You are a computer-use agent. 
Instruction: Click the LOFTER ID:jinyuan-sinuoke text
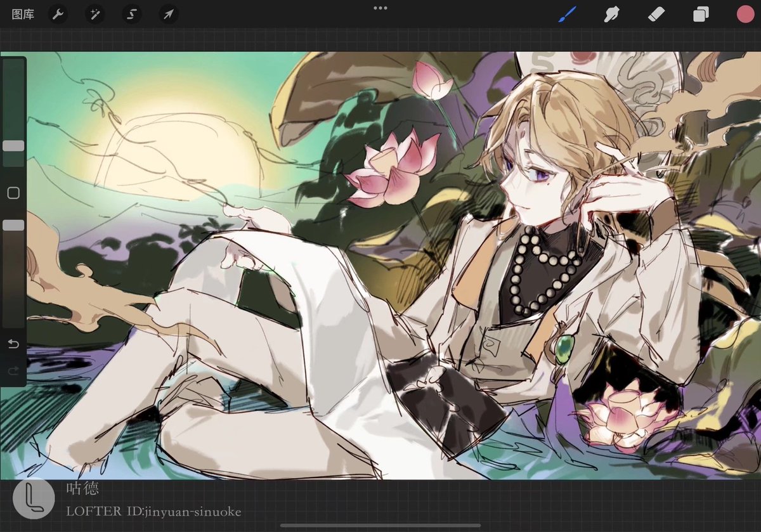point(153,511)
